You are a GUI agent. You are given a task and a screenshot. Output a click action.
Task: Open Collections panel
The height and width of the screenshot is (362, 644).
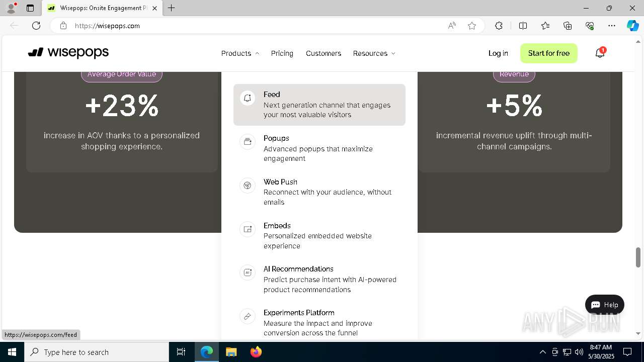pos(568,26)
